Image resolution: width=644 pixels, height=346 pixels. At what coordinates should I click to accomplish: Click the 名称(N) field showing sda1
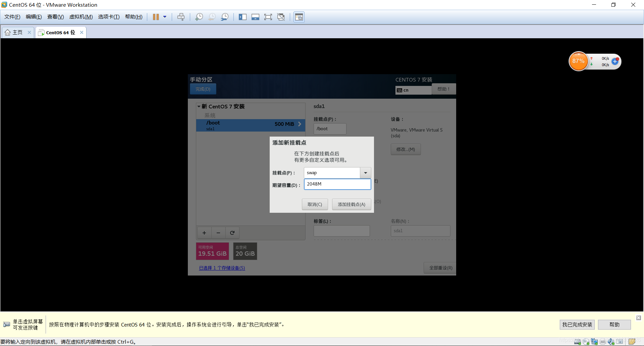(420, 231)
